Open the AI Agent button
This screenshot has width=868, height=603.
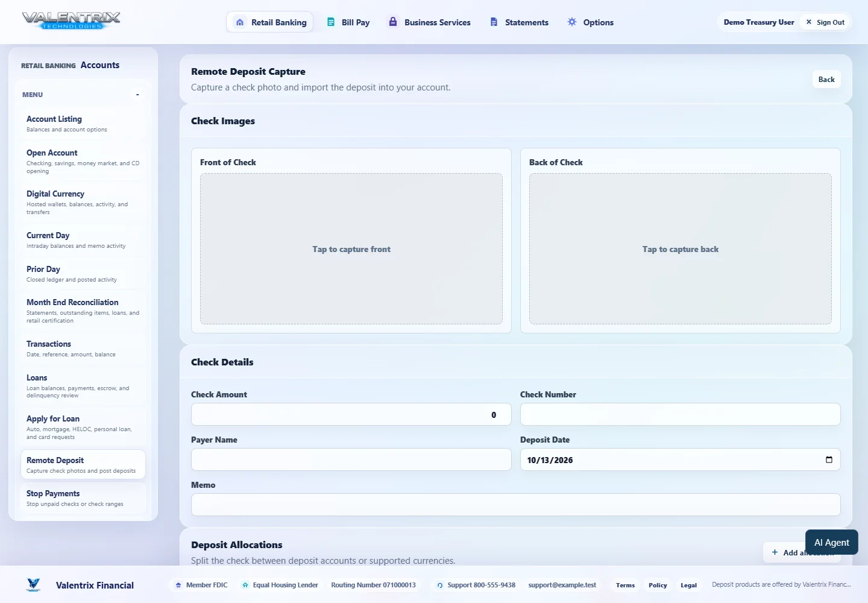pos(832,542)
